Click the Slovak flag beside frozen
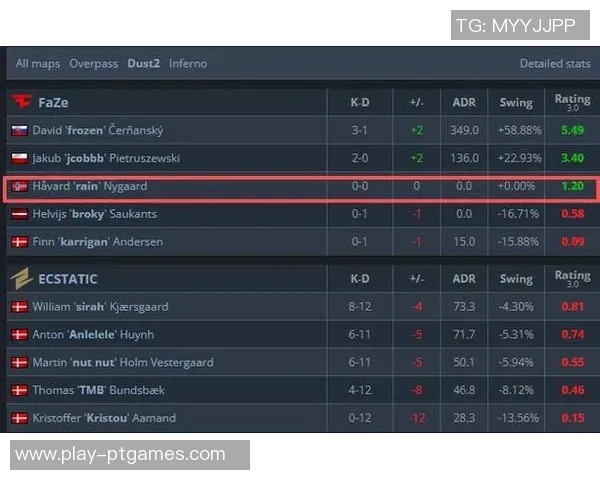Image resolution: width=600 pixels, height=480 pixels. coord(19,131)
